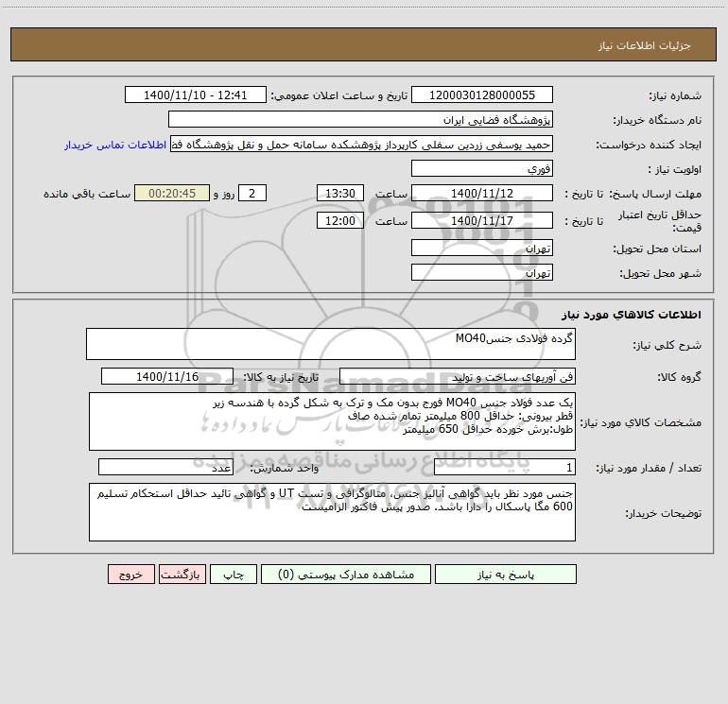Screen dimensions: 728x704
Task: Click goods group field فن آوریهای ساخت و تولید
Action: pyautogui.click(x=458, y=376)
